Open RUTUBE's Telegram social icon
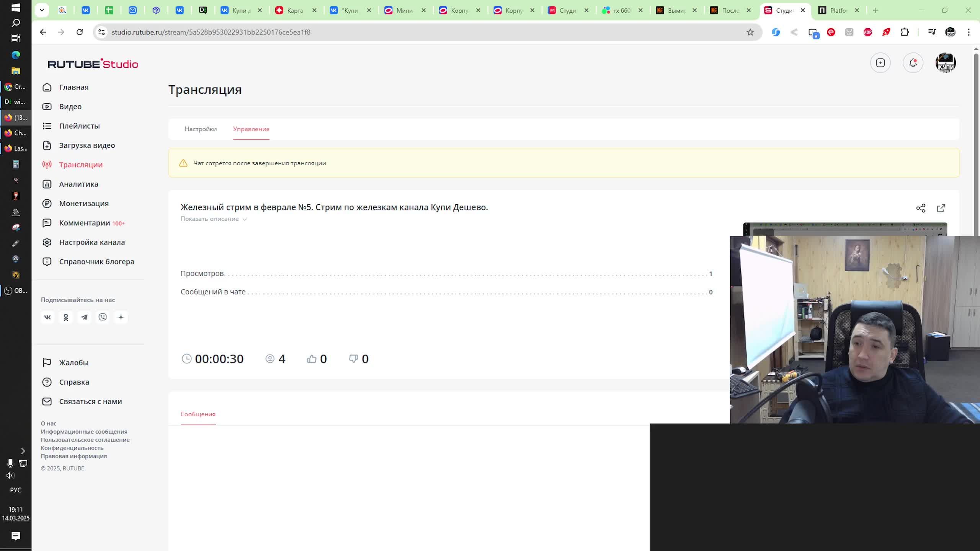Viewport: 980px width, 551px height. click(84, 317)
